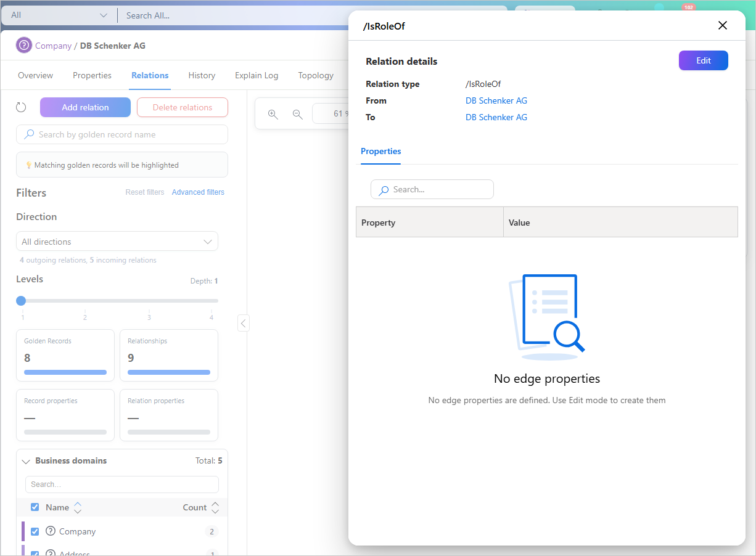Click the Edit button in relation details

pos(704,60)
